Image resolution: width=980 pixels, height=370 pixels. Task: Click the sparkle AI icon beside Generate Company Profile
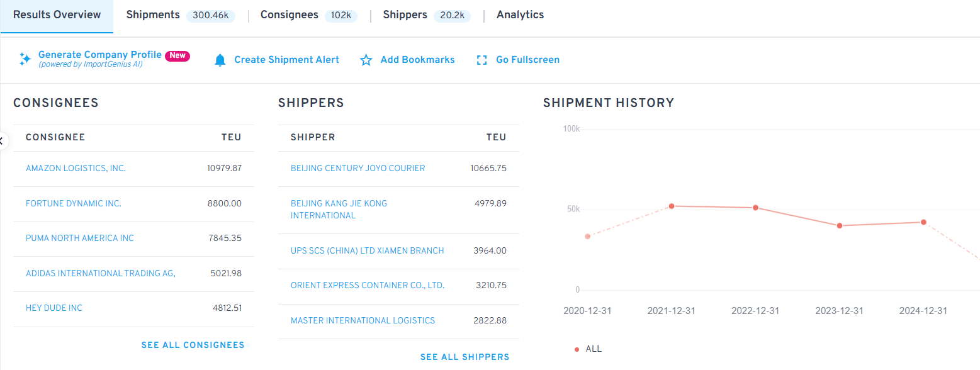(25, 60)
